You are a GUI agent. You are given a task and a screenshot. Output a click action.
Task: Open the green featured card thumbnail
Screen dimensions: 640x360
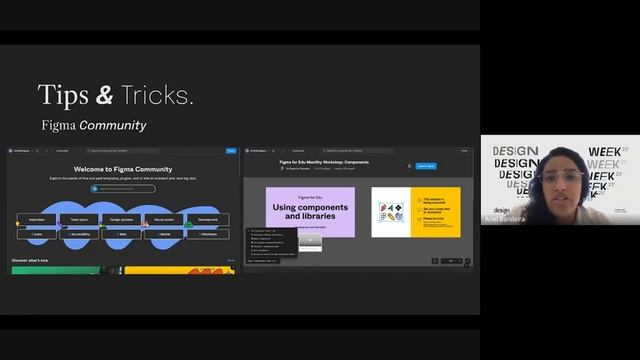coord(67,270)
